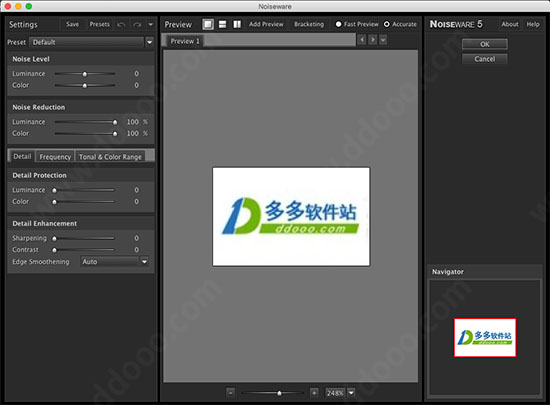550x405 pixels.
Task: Click the zoom slider handle
Action: [279, 393]
